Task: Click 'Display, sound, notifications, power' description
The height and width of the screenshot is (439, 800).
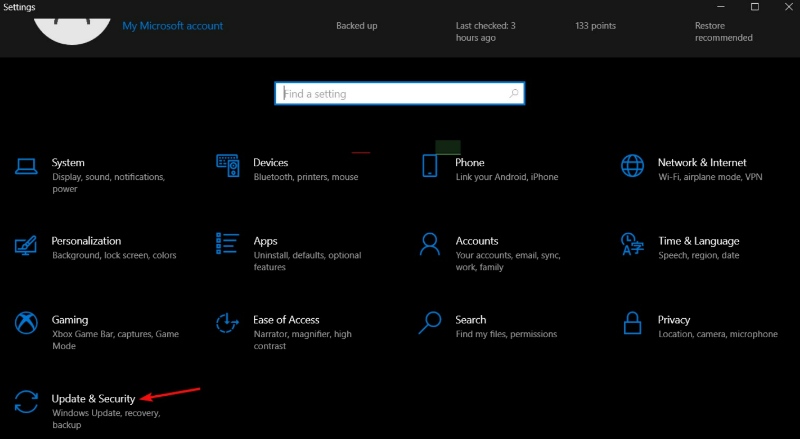Action: coord(108,183)
